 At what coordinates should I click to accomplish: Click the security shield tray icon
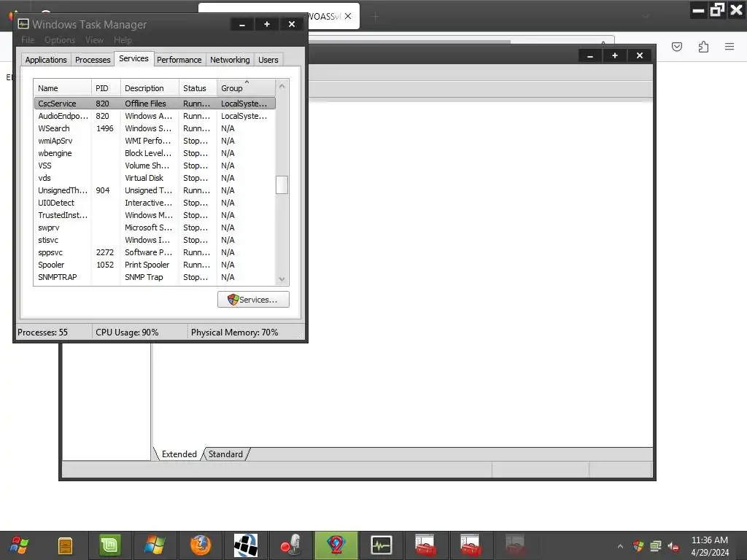[x=638, y=545]
